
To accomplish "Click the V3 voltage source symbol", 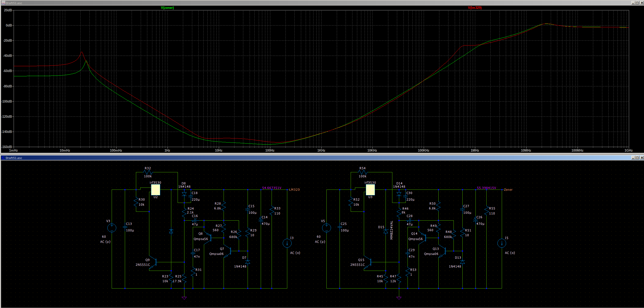I will pos(112,228).
